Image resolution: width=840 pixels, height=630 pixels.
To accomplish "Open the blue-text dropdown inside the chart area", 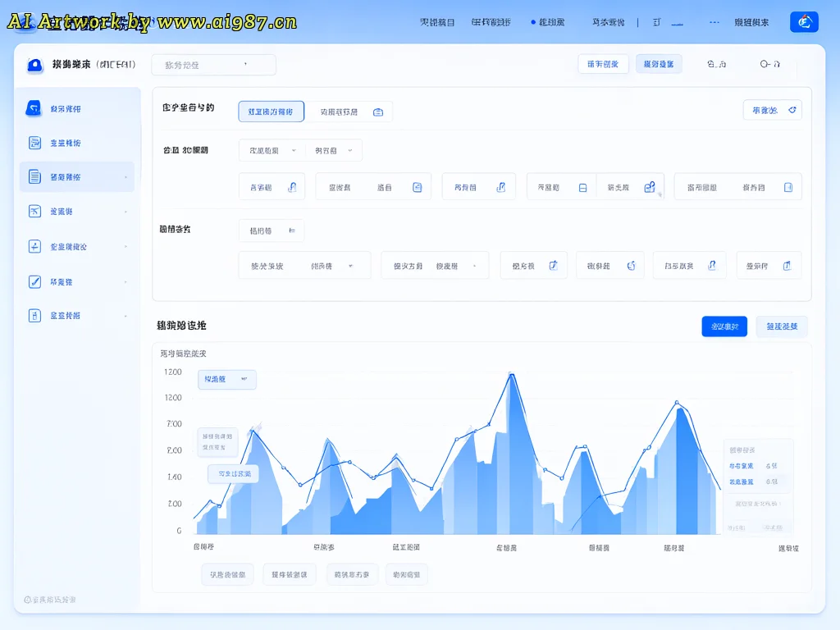I will click(227, 379).
